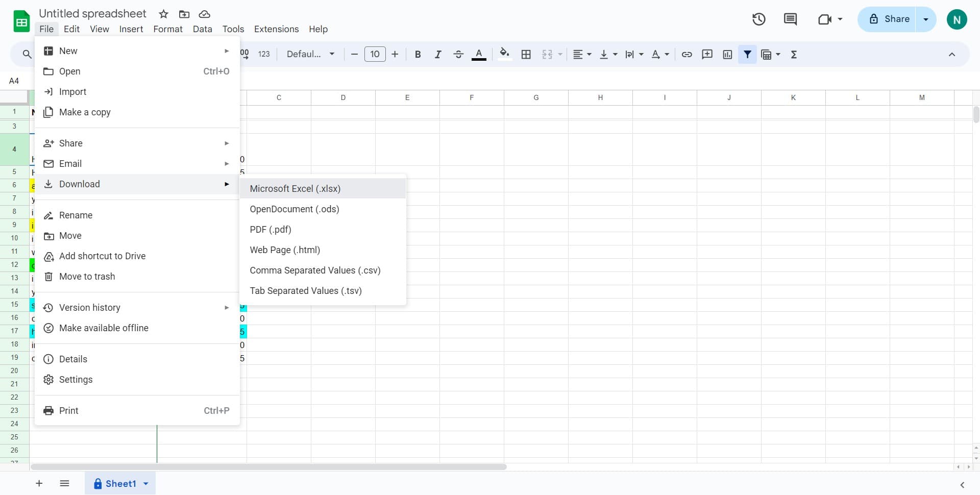
Task: Open the Sheet1 tab options arrow
Action: coord(146,484)
